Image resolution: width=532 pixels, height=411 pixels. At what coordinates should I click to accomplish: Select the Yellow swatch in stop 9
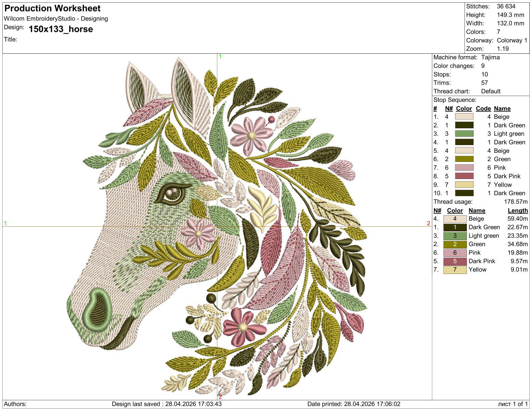pyautogui.click(x=464, y=184)
